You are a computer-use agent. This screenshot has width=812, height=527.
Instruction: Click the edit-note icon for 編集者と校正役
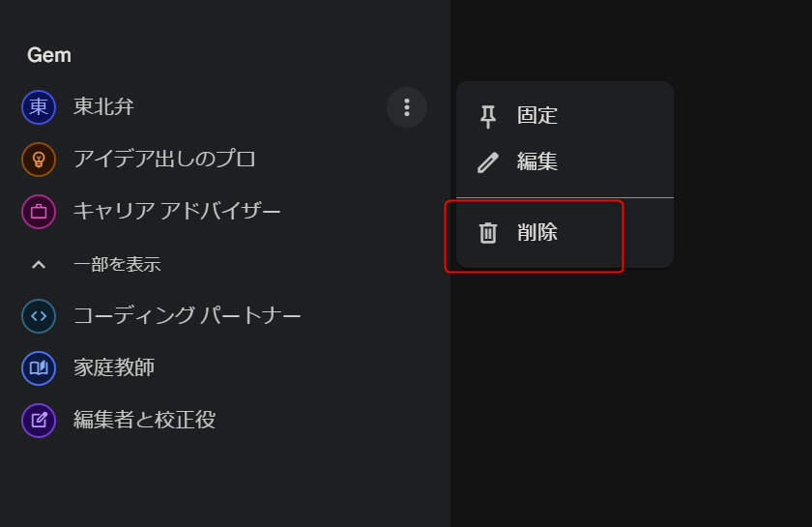(39, 421)
